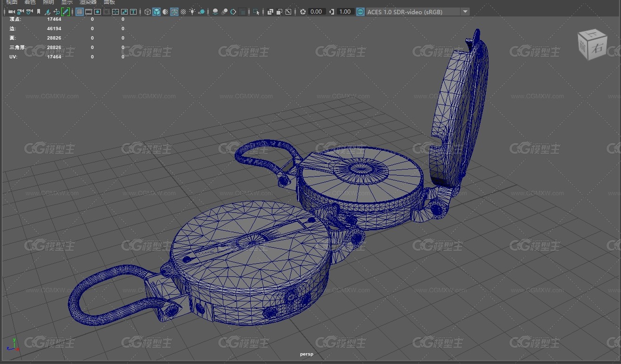This screenshot has width=621, height=364.
Task: Click the Exposure aperture icon
Action: (x=302, y=12)
